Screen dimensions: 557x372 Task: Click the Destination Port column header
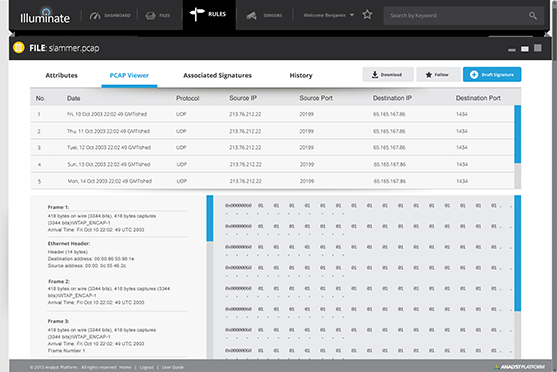(478, 98)
